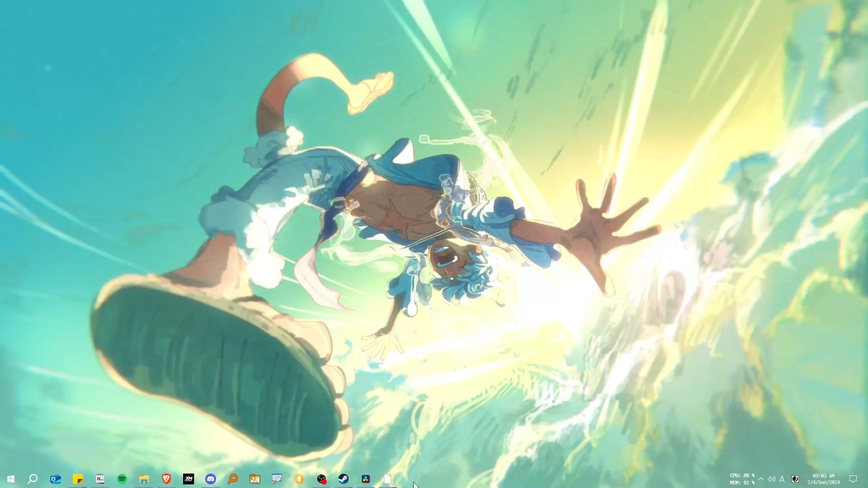
Task: Switch input language indicator A
Action: pos(782,479)
